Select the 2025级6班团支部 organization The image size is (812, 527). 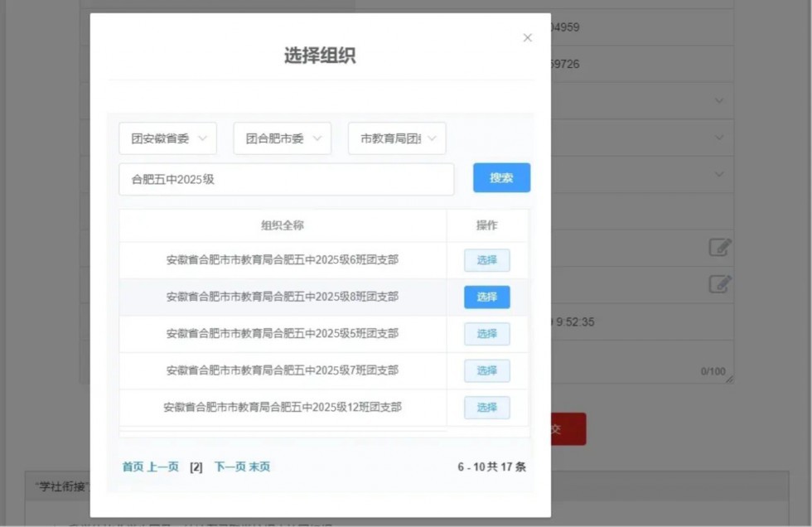coord(486,260)
